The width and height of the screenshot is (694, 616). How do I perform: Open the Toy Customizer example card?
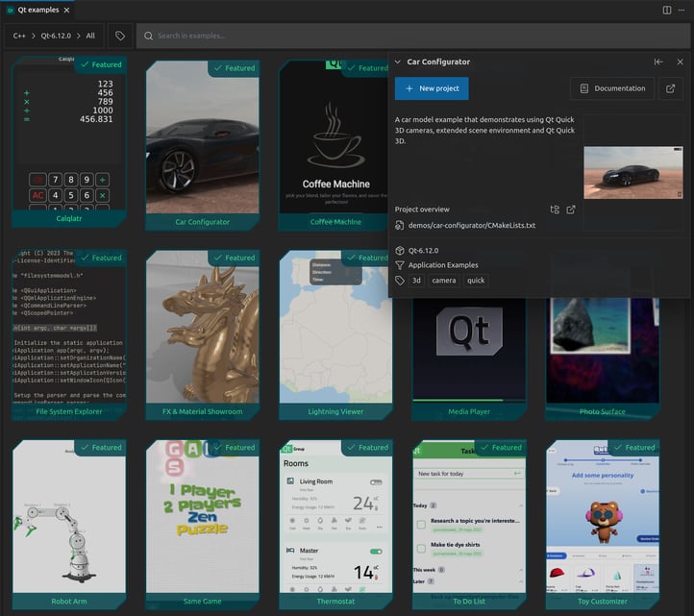(x=603, y=525)
